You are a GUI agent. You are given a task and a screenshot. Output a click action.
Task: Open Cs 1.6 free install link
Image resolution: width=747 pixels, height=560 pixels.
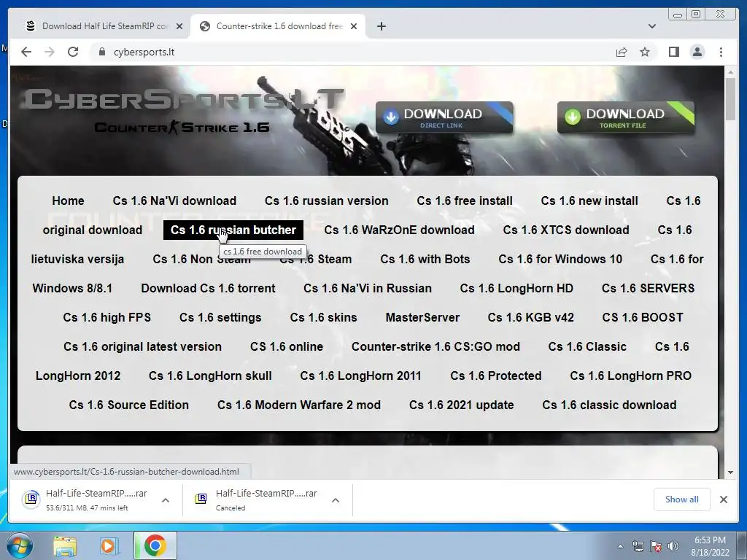pyautogui.click(x=465, y=201)
